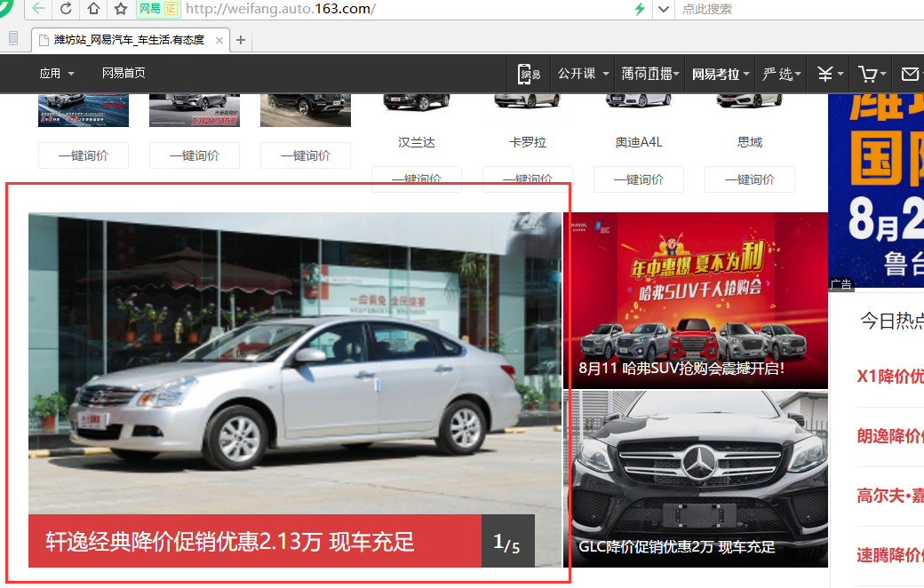Open the 公开课 menu

point(583,74)
